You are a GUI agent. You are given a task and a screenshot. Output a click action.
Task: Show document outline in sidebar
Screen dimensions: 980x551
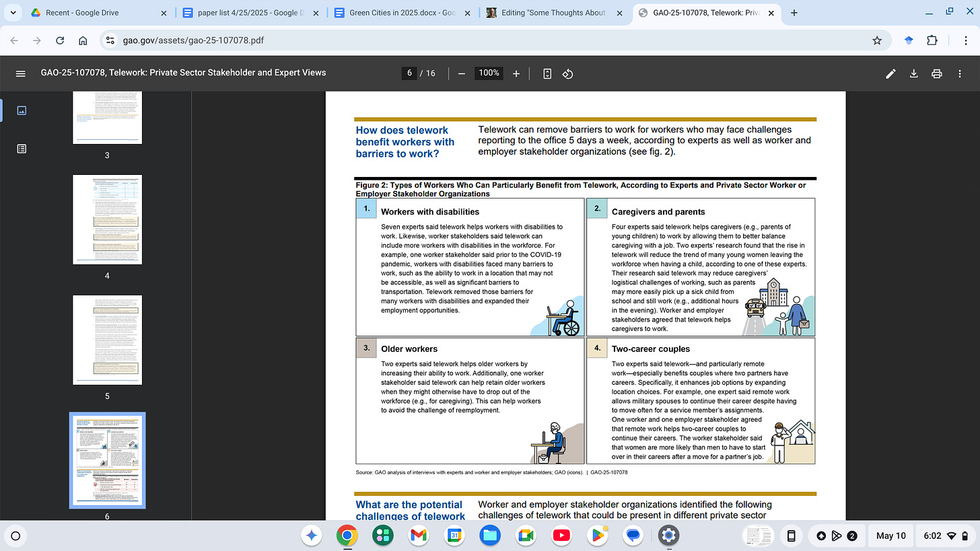[x=22, y=149]
